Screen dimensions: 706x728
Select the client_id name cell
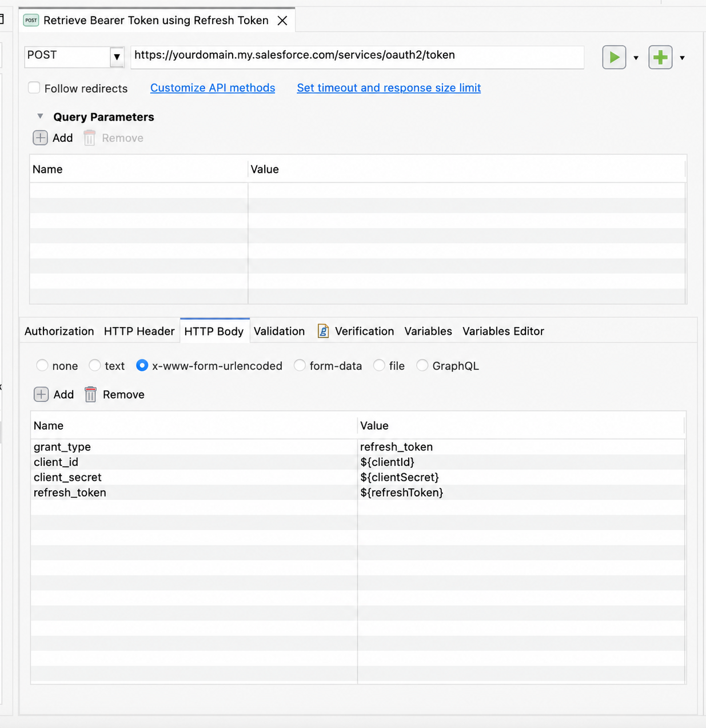tap(194, 462)
